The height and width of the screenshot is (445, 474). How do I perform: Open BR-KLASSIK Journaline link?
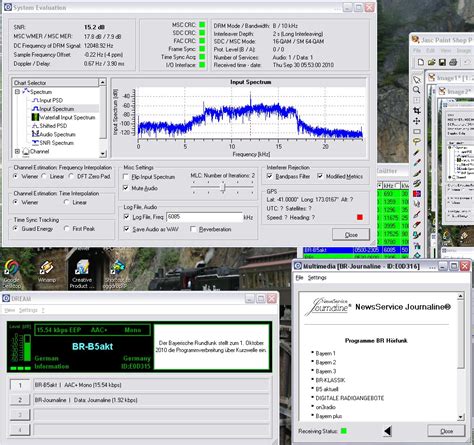[x=330, y=380]
